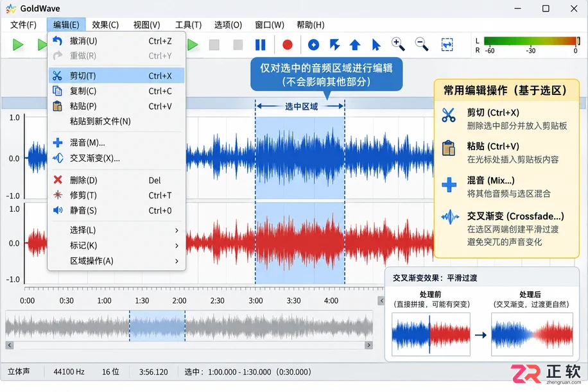Click the 选中: 1:00.000 - 1:30.000 status text
This screenshot has height=392, width=588.
point(248,372)
